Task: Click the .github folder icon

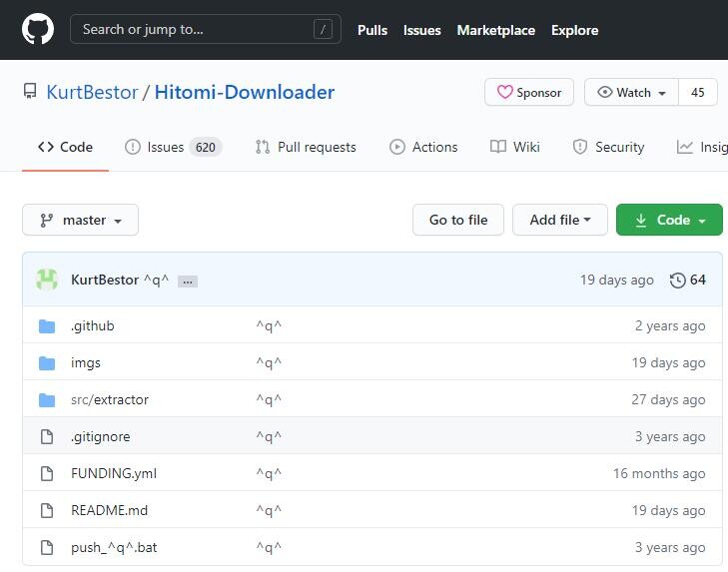Action: coord(47,326)
